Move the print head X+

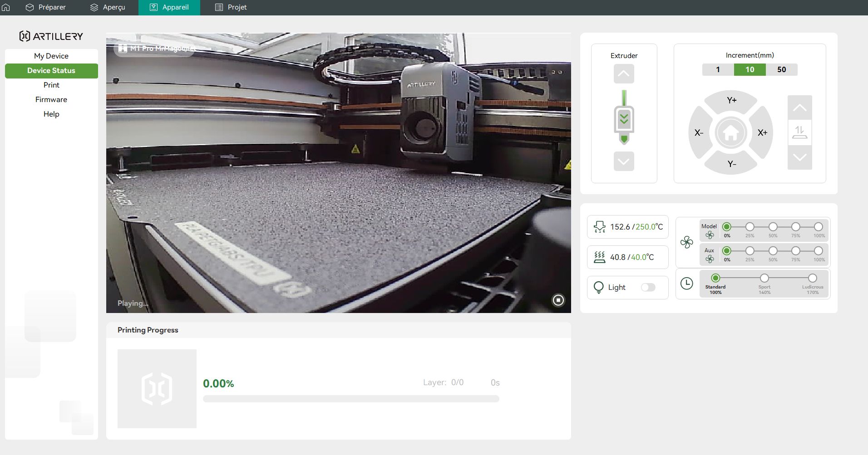(762, 132)
